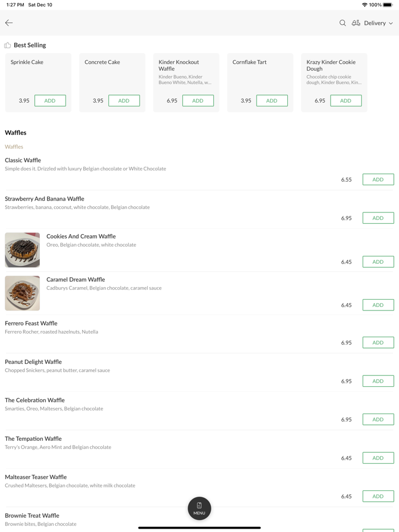Tap the delivery scooter icon
This screenshot has width=399, height=532.
point(356,23)
